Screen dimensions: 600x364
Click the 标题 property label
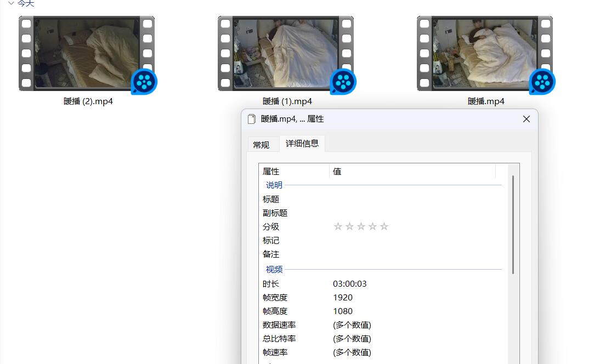point(271,199)
